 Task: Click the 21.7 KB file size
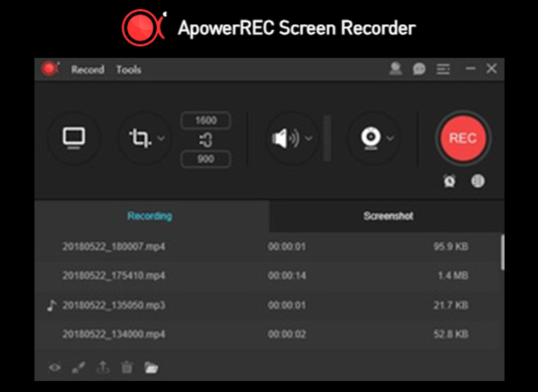click(x=451, y=305)
